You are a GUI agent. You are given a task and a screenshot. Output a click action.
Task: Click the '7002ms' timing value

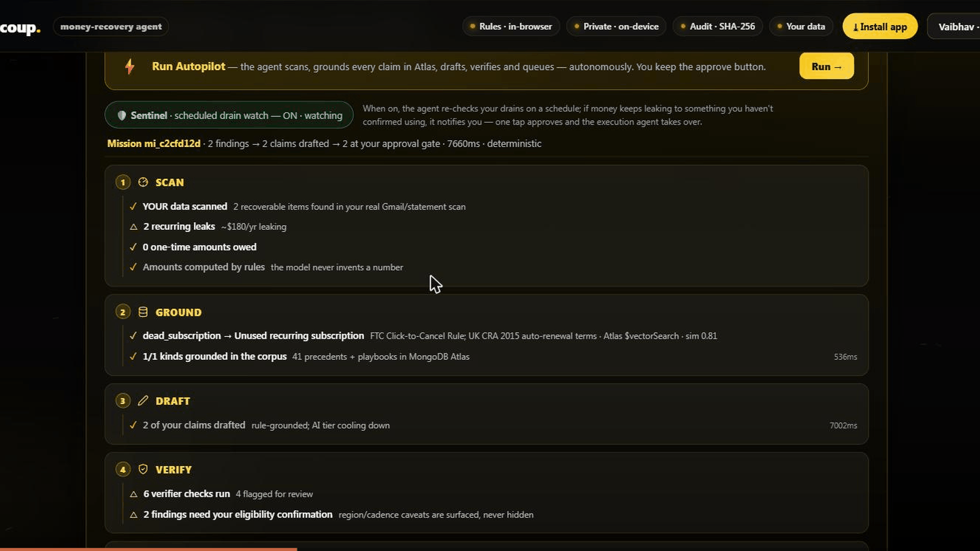click(x=843, y=425)
